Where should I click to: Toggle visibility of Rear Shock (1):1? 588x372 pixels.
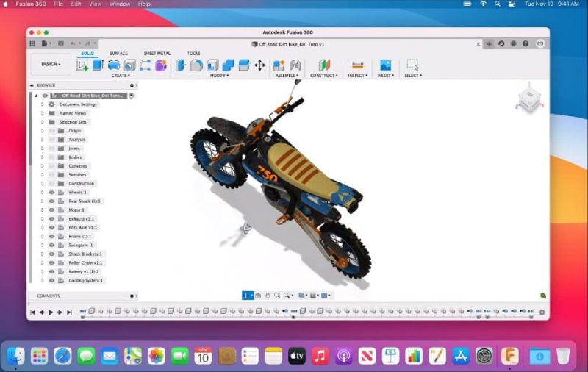[51, 201]
